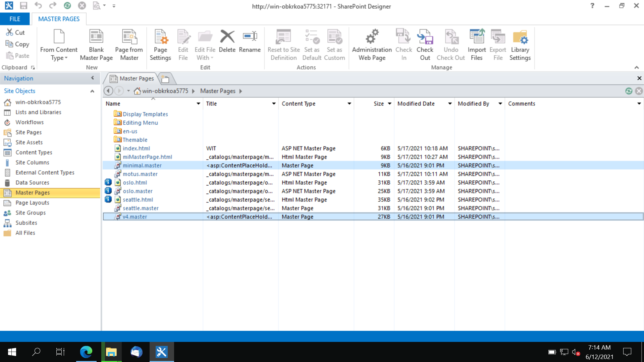Create a Blank Master Page

96,46
